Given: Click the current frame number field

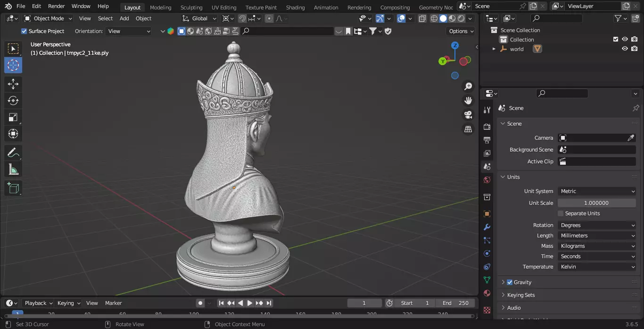Looking at the screenshot, I should coord(364,303).
